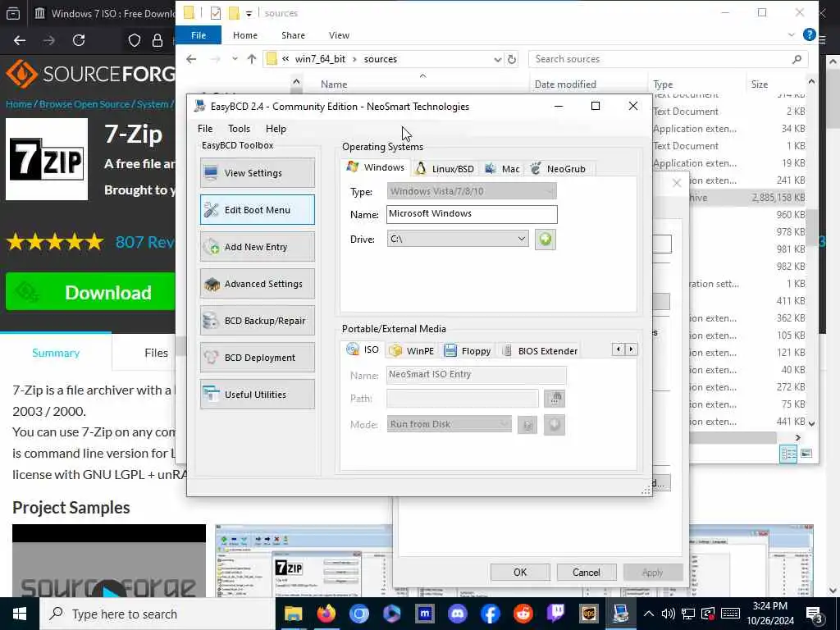Open EasyBCD Tools menu
The width and height of the screenshot is (840, 630).
239,129
